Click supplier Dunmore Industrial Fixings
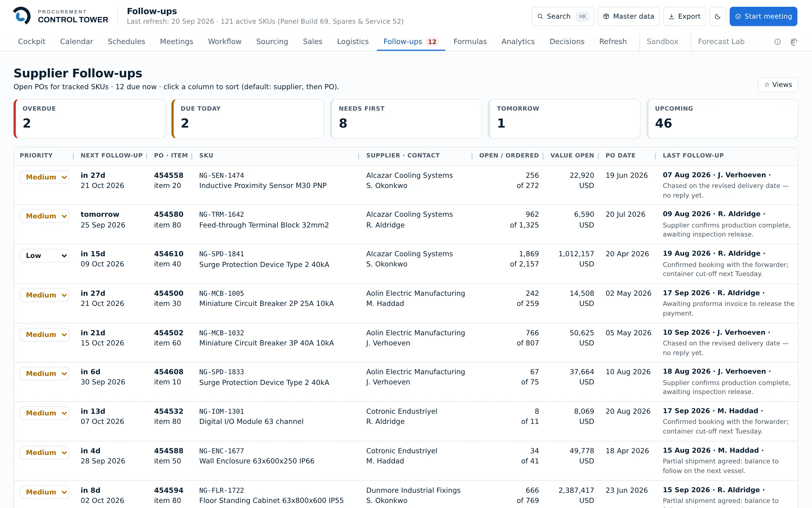This screenshot has width=812, height=508. coord(413,490)
